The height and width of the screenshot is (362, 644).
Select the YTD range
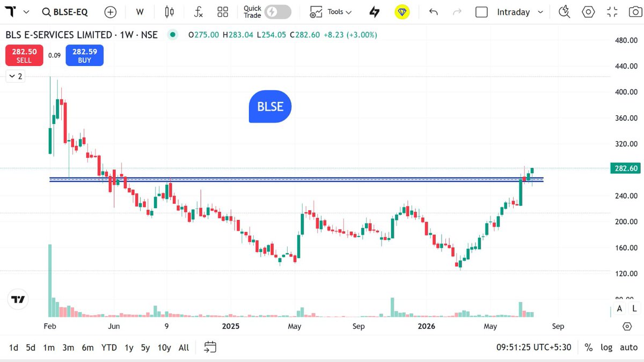pos(109,348)
